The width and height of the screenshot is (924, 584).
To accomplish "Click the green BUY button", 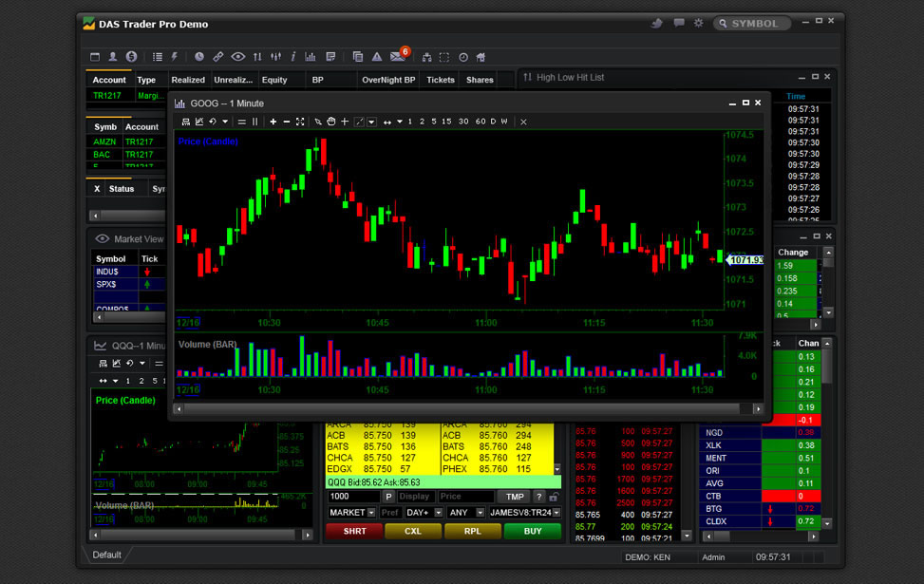I will 534,531.
